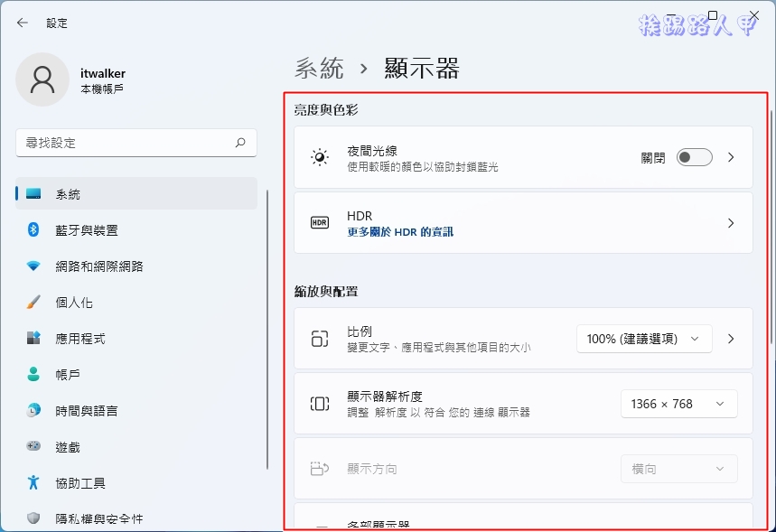Open custom scaling via 比例 chevron
This screenshot has width=776, height=532.
731,339
